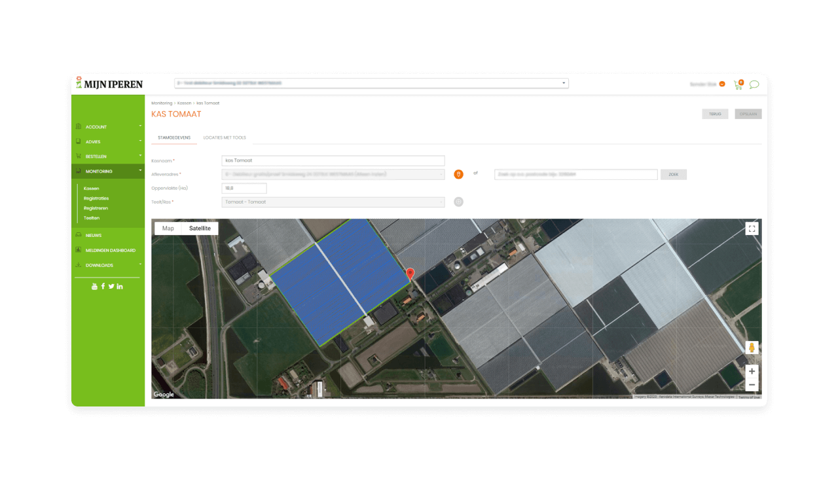Click the Meldingen Dashboard sidebar icon

pyautogui.click(x=79, y=250)
